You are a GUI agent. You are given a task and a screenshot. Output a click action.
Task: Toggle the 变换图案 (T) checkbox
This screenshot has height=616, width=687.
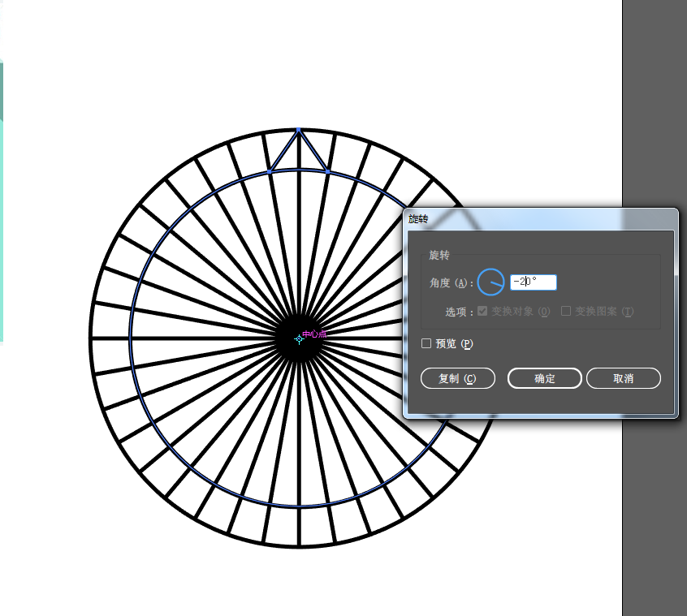tap(566, 311)
